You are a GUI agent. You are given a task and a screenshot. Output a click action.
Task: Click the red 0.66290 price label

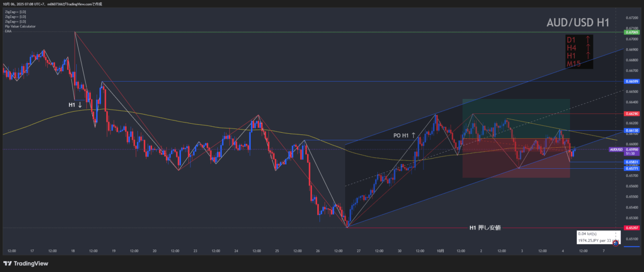click(x=631, y=114)
